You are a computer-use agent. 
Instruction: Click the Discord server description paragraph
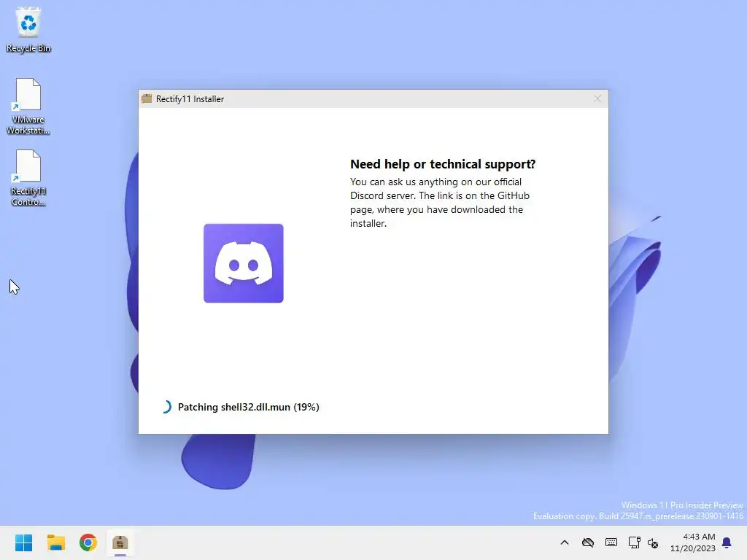tap(440, 203)
